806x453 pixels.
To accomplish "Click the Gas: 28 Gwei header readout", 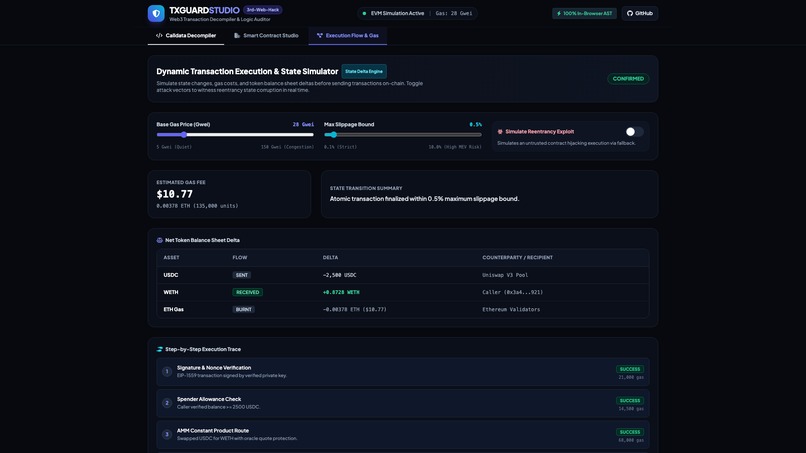I will (454, 13).
